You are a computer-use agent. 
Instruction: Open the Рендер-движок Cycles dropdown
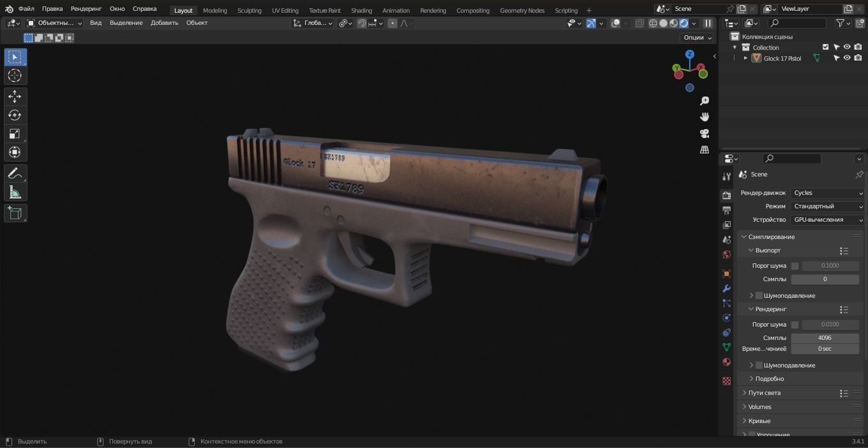pos(827,193)
